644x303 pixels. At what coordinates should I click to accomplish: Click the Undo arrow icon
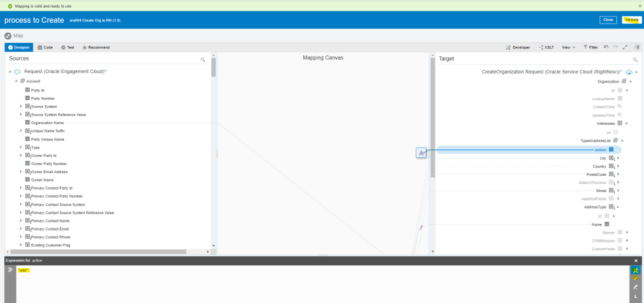606,47
